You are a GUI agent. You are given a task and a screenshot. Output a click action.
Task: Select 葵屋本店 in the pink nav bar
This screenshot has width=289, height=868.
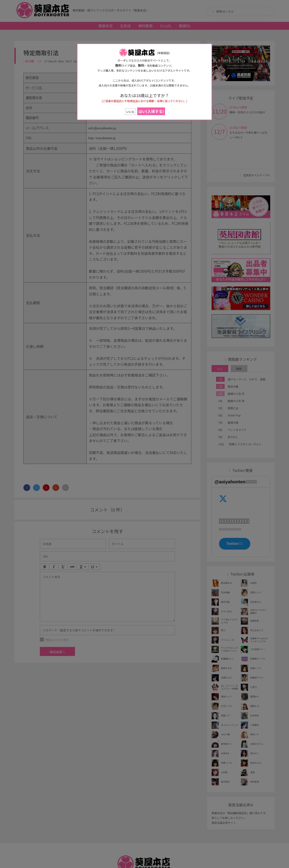(105, 26)
